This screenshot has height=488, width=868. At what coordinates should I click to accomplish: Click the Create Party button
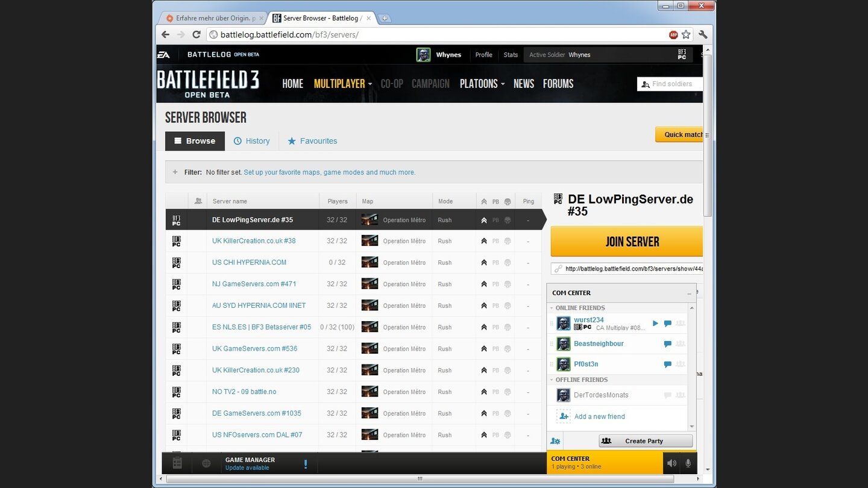(645, 441)
